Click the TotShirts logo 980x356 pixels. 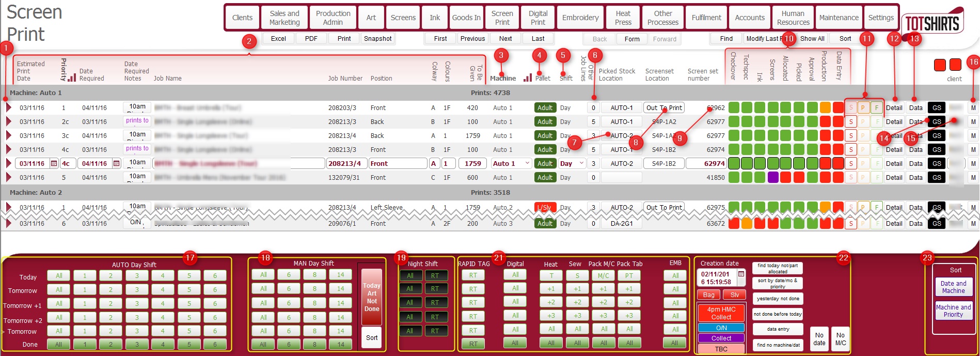pyautogui.click(x=932, y=23)
